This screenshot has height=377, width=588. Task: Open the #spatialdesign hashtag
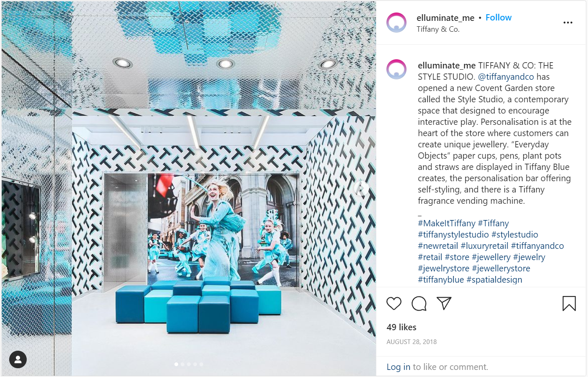[494, 280]
